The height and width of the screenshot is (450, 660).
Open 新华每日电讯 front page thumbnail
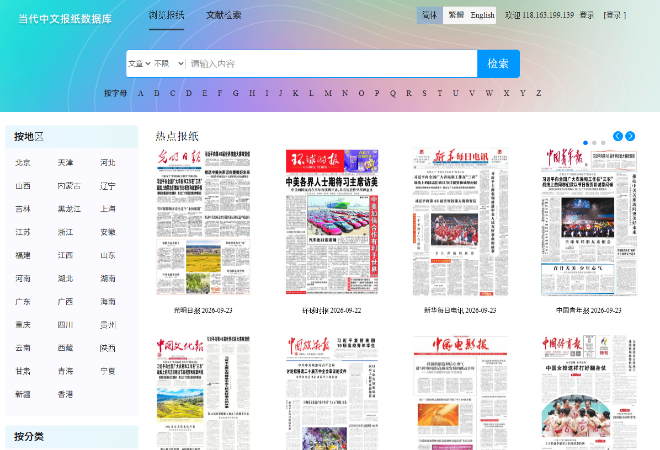(460, 222)
